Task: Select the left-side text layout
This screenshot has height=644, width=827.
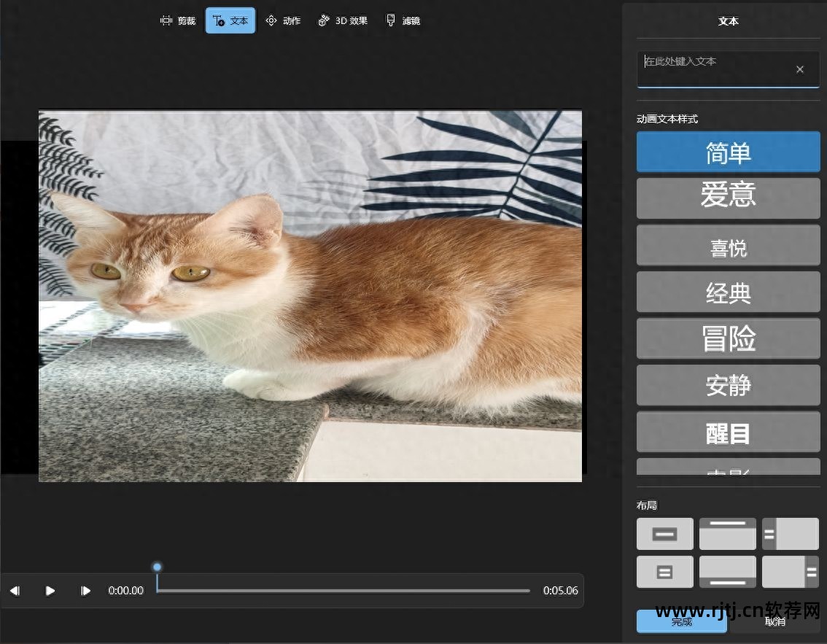Action: click(791, 534)
